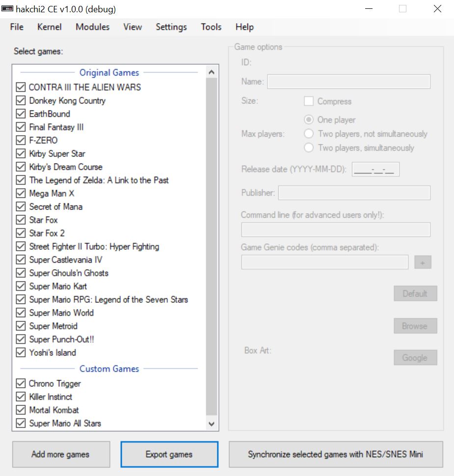Toggle the EarthBound checkbox
Screen dimensions: 454x476
pyautogui.click(x=21, y=114)
